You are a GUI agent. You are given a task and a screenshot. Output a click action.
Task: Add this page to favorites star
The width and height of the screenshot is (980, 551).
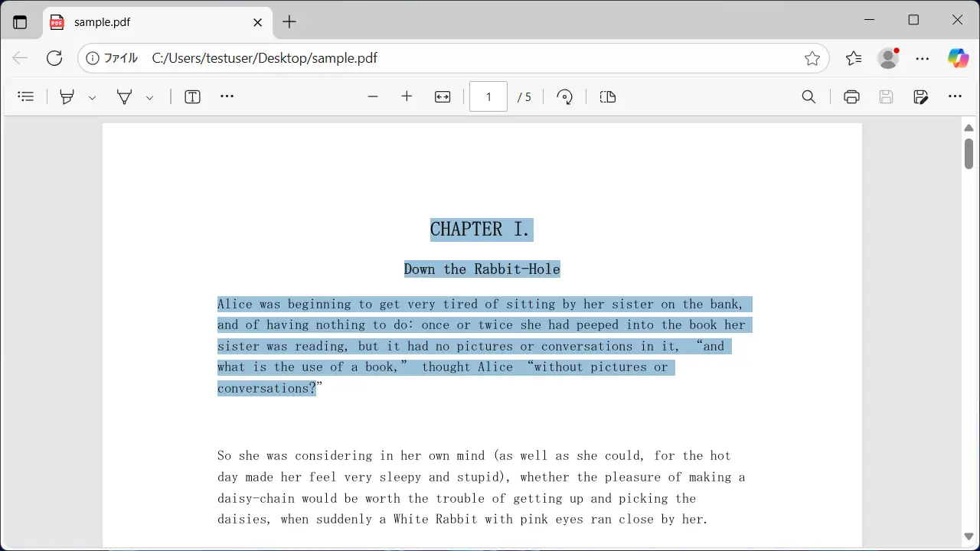[812, 58]
